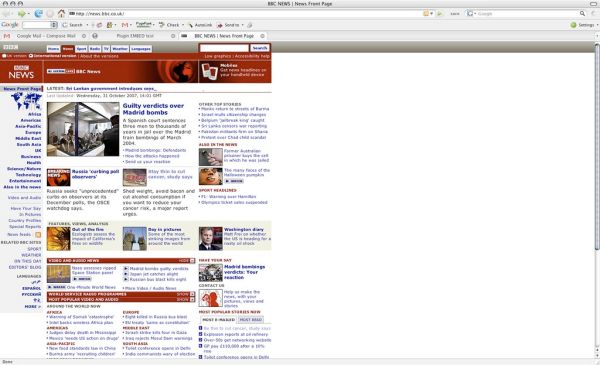Go forward with the green arrow button
This screenshot has height=365, width=600.
point(21,14)
